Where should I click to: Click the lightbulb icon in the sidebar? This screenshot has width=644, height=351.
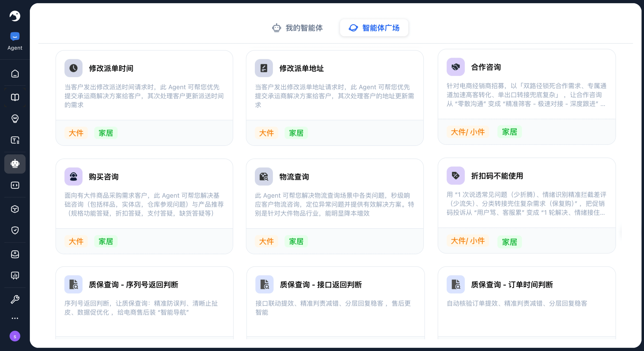15,119
